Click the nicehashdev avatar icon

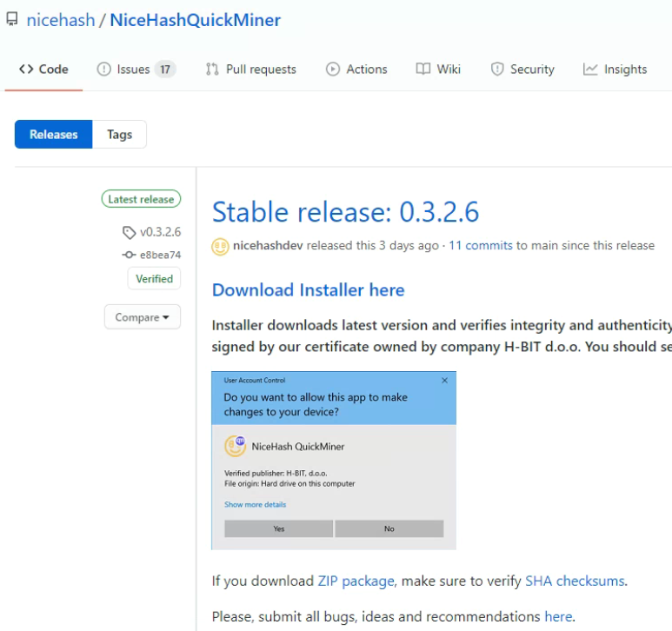[220, 246]
